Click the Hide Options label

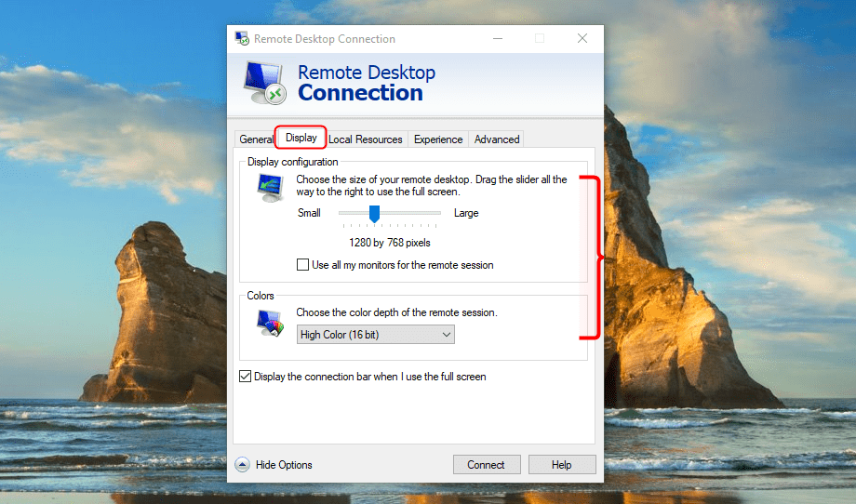(x=284, y=465)
